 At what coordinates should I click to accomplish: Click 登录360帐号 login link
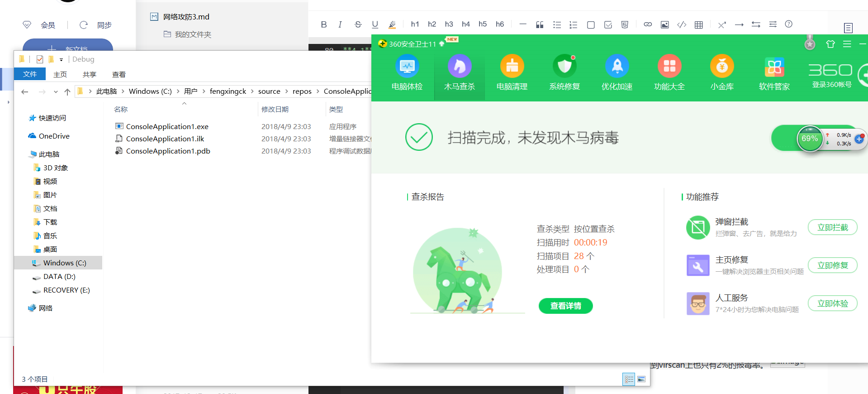tap(832, 85)
